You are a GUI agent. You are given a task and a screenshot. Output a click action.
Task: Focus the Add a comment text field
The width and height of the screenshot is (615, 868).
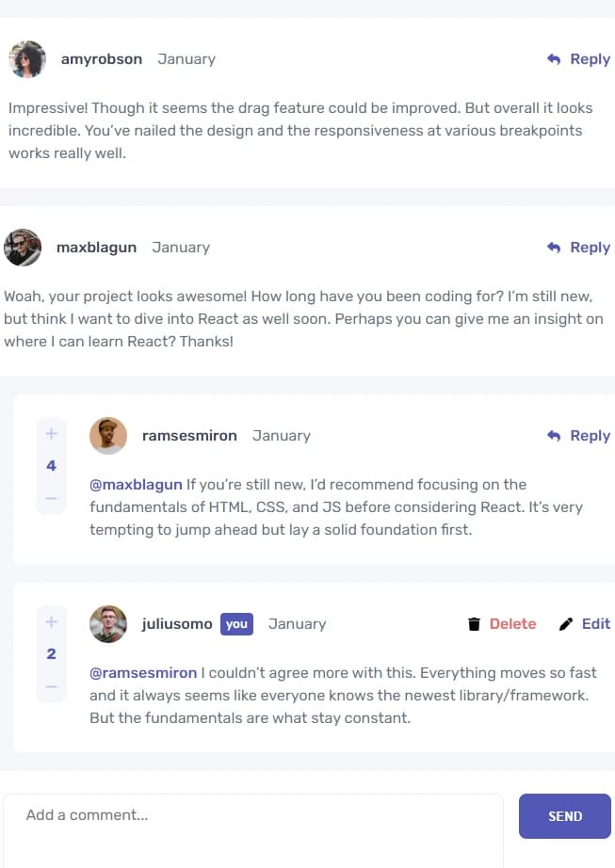coord(252,828)
